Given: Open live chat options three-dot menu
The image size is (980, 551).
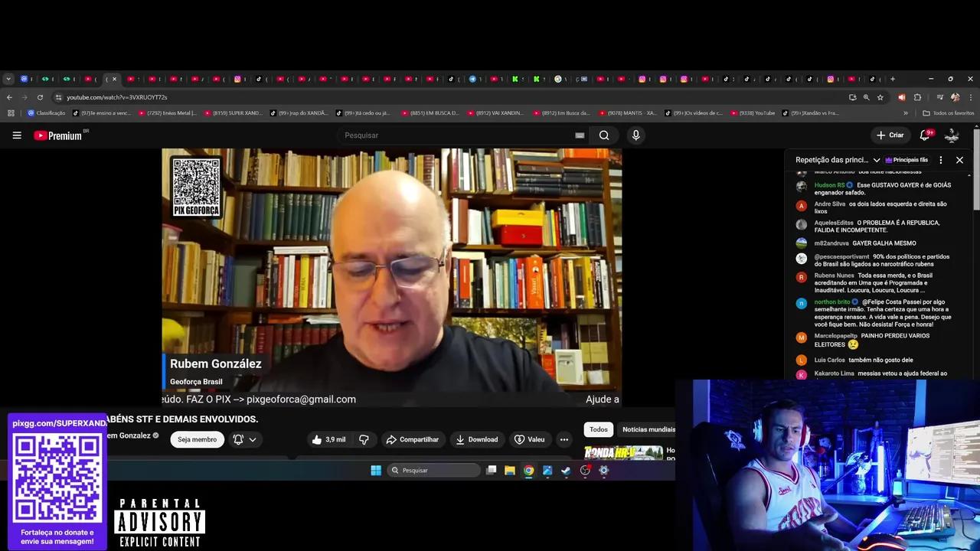Looking at the screenshot, I should 941,160.
